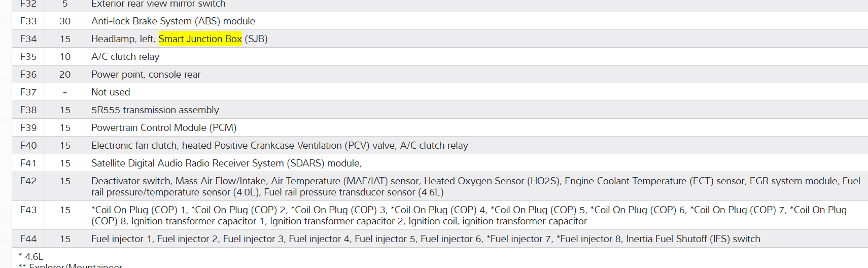Click the F34 fuse number cell
This screenshot has width=868, height=268.
(x=28, y=39)
